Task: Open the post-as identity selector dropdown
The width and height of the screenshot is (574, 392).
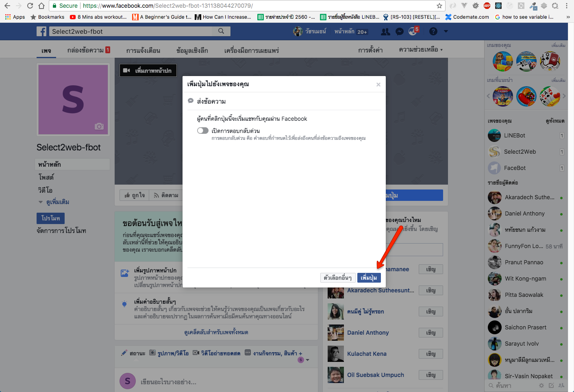Action: [x=303, y=360]
